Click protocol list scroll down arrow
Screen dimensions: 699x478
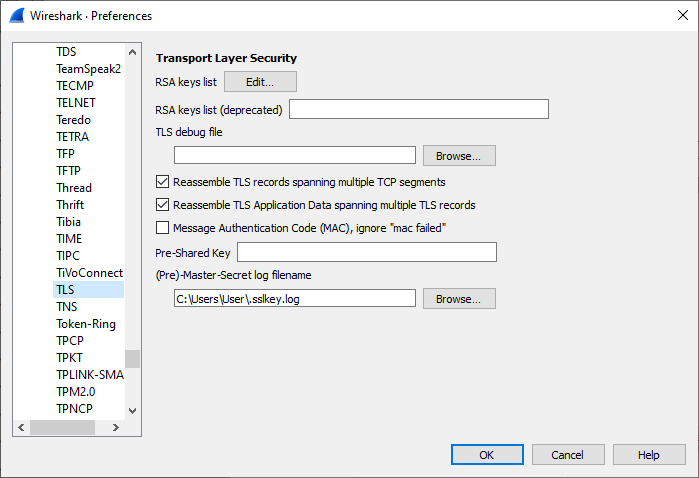coord(132,411)
